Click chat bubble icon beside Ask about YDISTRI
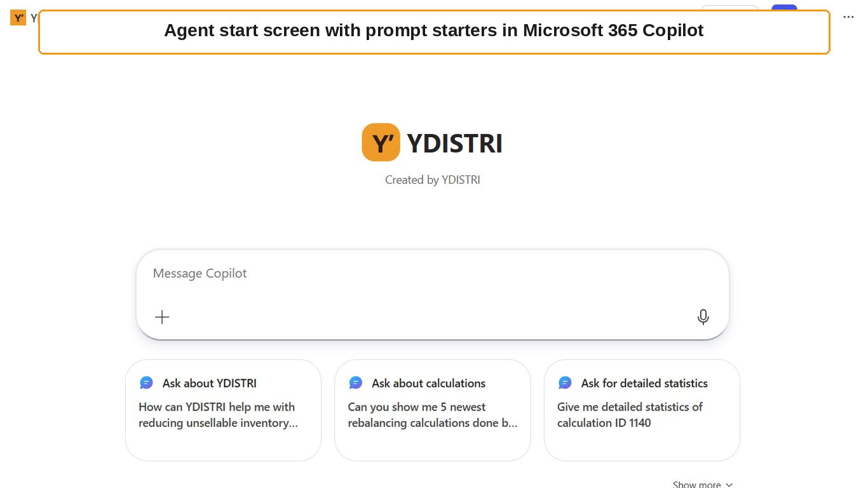 (147, 383)
